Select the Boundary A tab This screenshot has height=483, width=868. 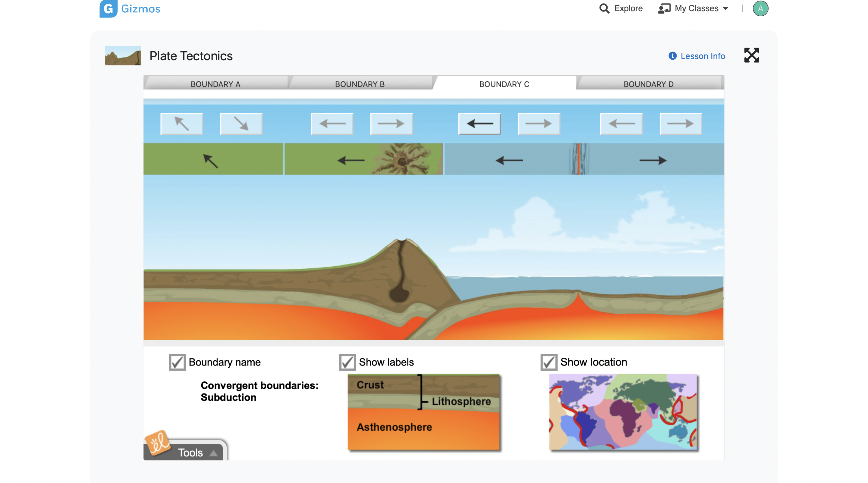(215, 83)
